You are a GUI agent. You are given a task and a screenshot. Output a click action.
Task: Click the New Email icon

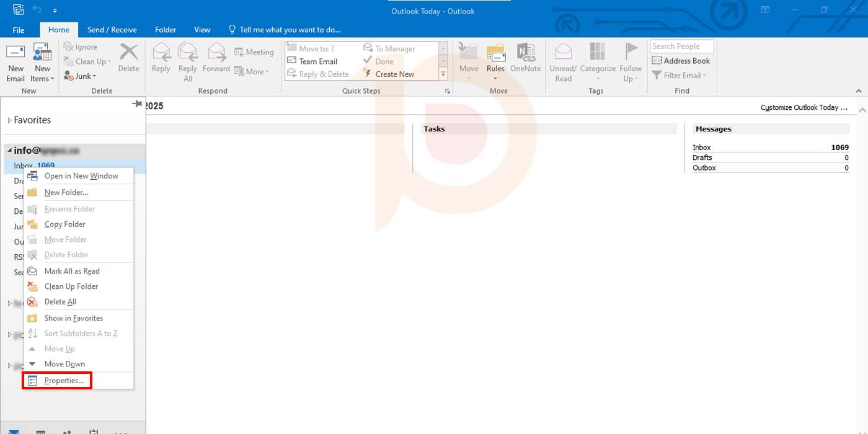tap(15, 53)
